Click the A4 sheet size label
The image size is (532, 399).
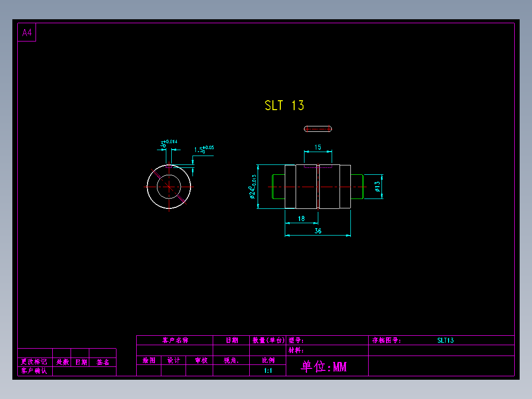click(27, 33)
